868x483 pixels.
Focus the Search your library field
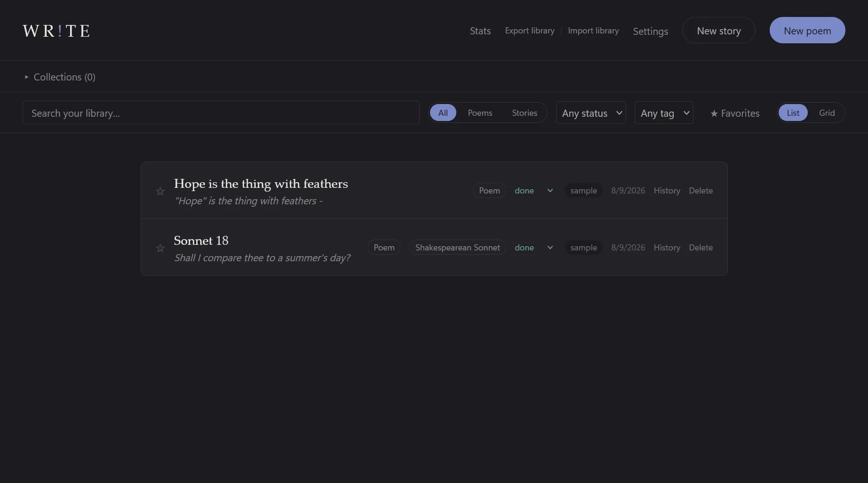click(x=221, y=113)
